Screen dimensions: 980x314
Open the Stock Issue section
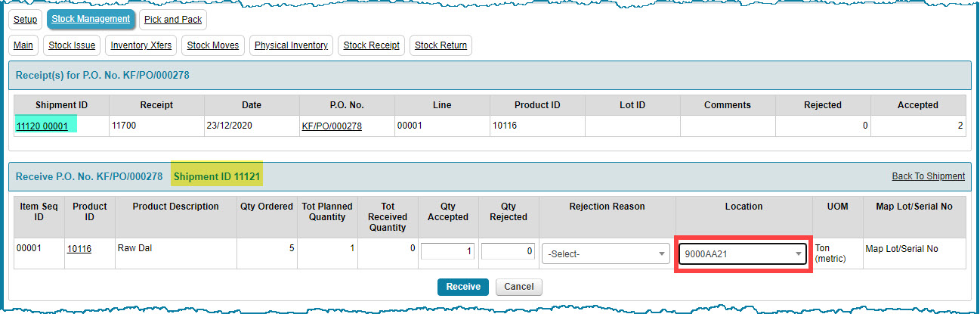click(72, 45)
